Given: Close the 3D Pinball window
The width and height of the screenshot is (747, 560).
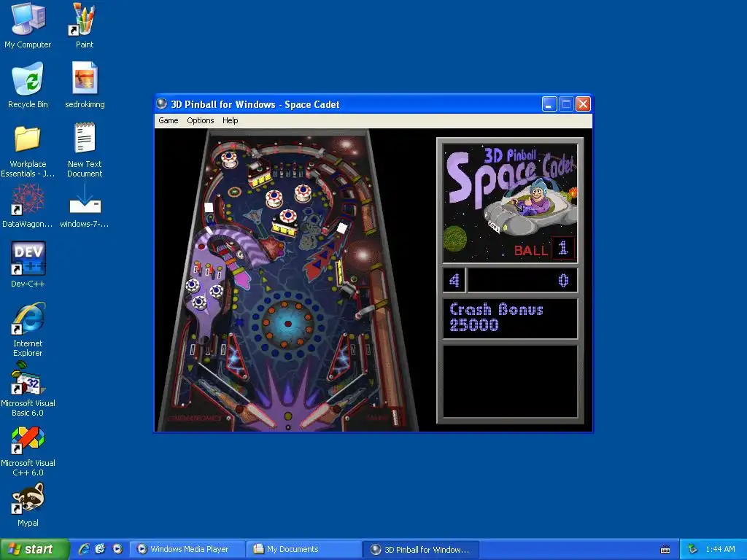Looking at the screenshot, I should [583, 104].
